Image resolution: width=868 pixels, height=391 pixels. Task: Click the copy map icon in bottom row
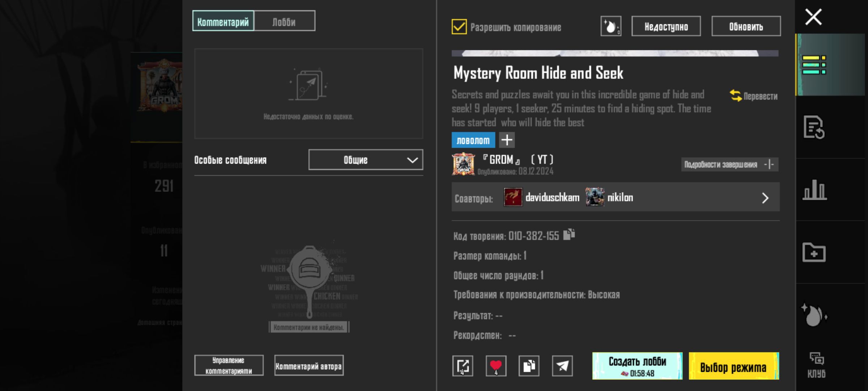click(529, 366)
